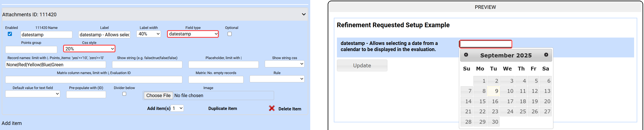Collapse the Attachments ID 111420 section
644x130 pixels.
(x=303, y=14)
